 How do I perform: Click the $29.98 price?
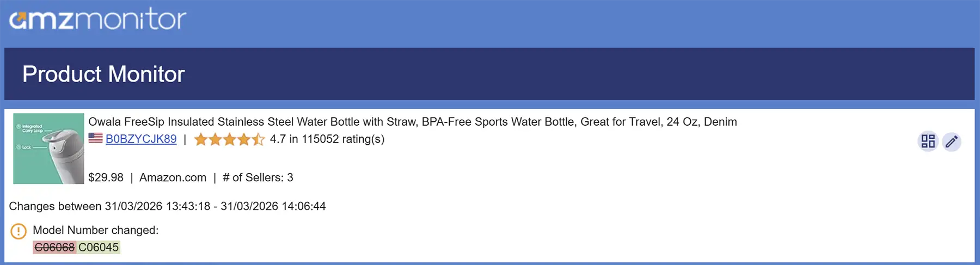(106, 177)
